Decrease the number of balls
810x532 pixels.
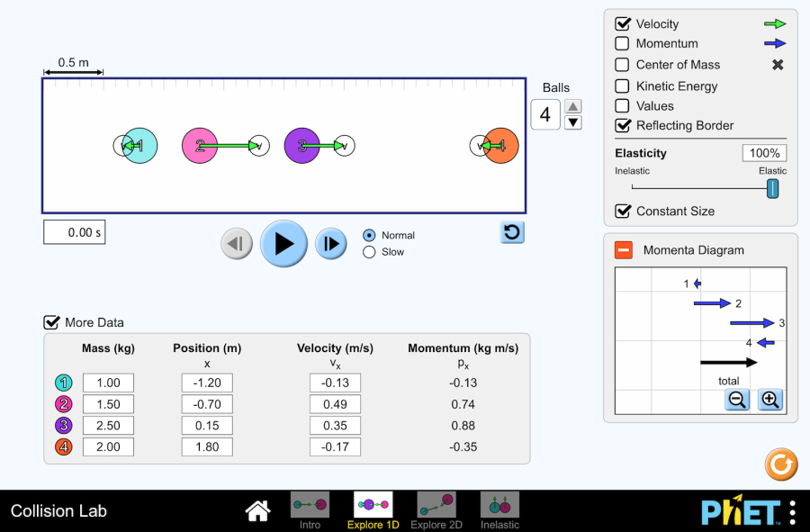573,123
